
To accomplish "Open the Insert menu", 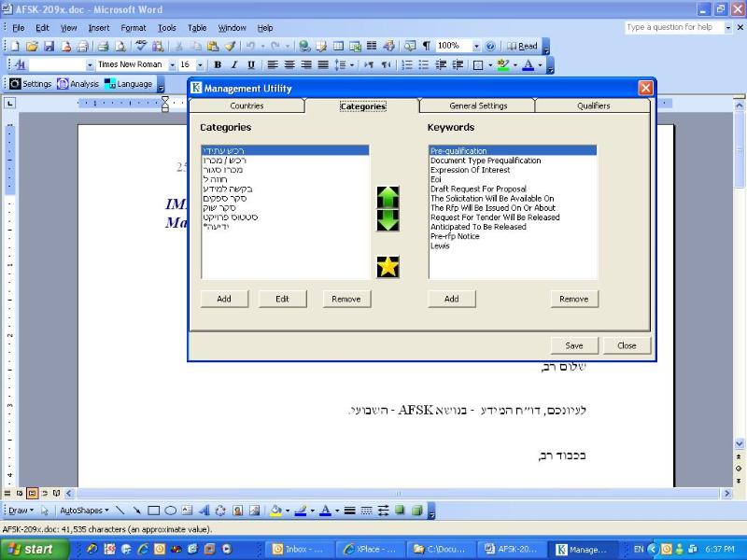I will coord(99,28).
